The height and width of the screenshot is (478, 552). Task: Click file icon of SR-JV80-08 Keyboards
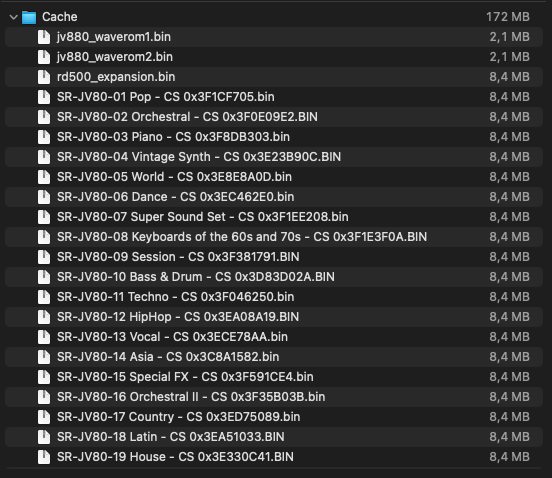[44, 237]
